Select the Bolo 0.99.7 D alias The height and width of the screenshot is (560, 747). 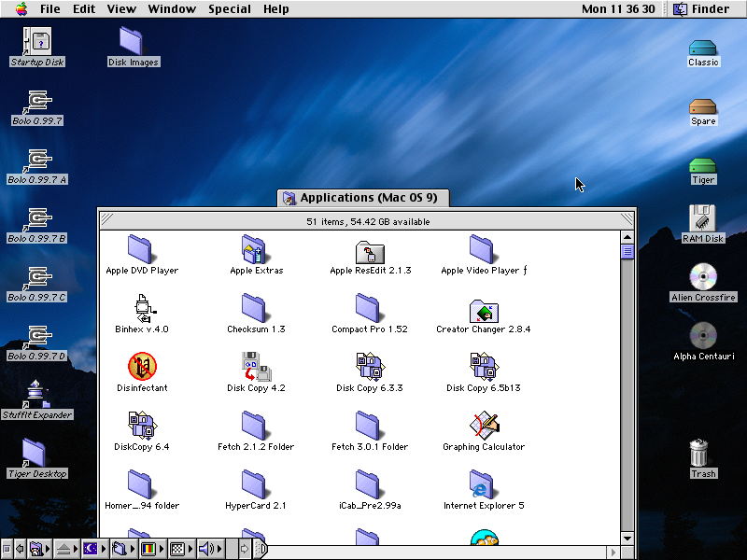coord(37,337)
